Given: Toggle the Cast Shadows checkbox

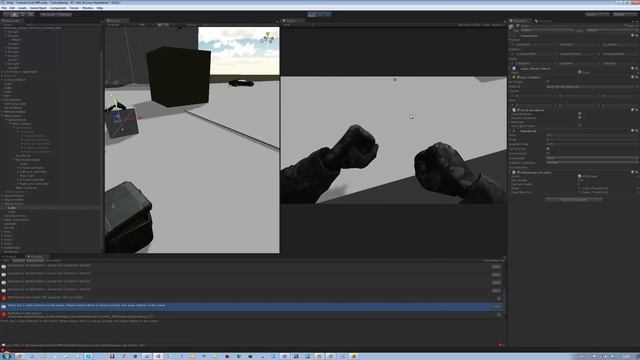Looking at the screenshot, I should point(580,114).
